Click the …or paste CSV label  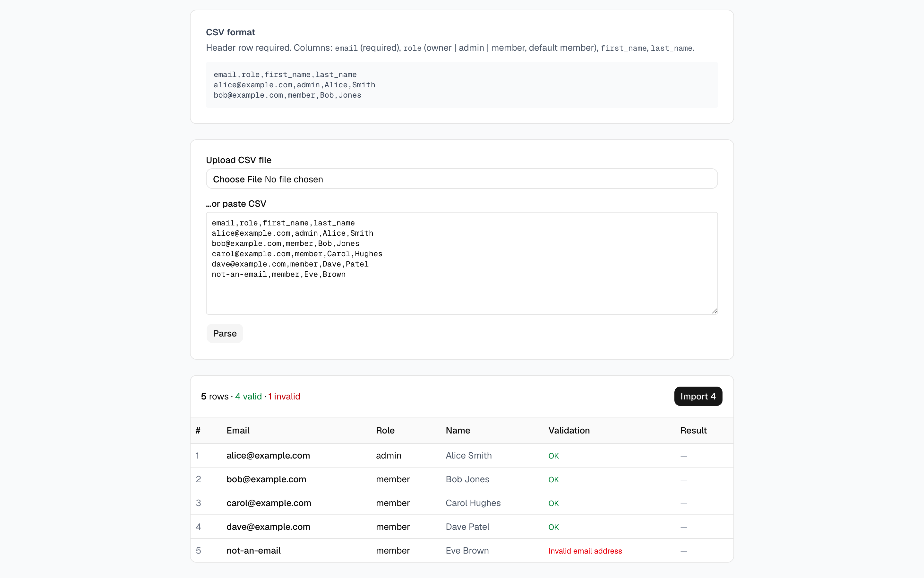[236, 204]
